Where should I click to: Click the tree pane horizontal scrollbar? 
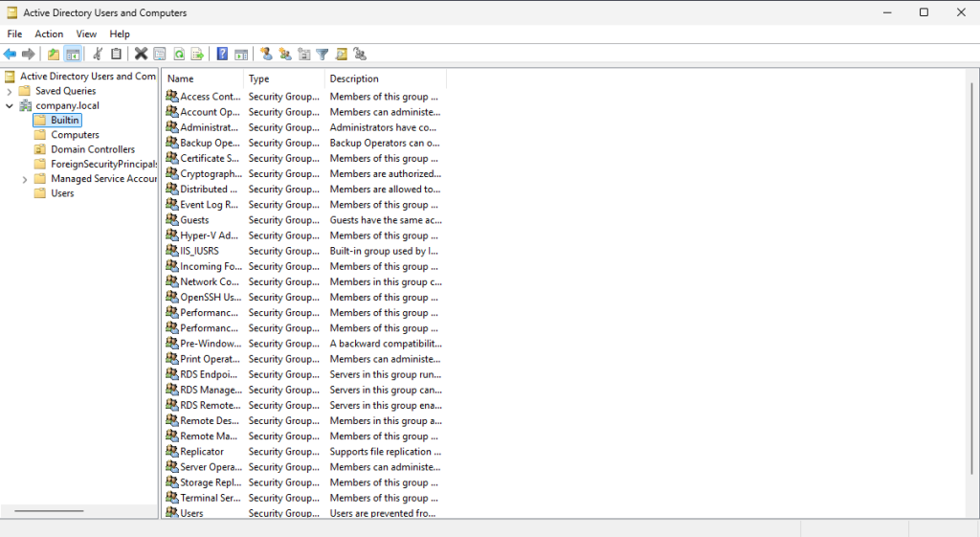click(49, 511)
